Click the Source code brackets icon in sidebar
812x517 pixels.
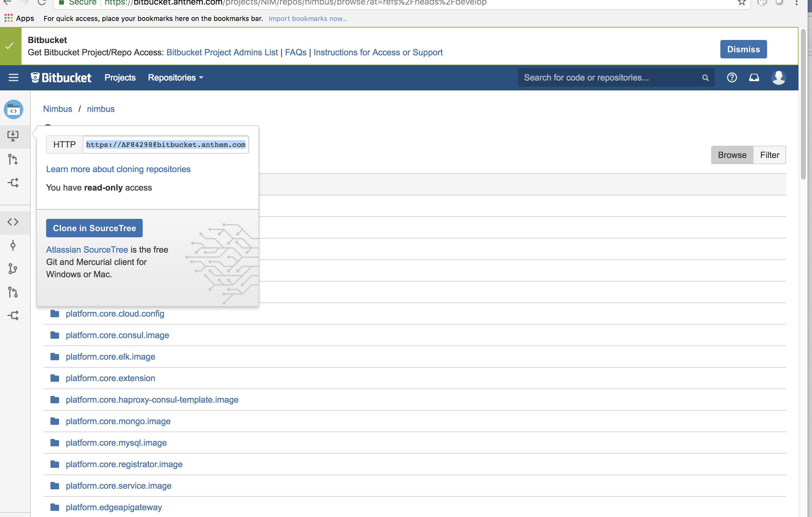(13, 222)
